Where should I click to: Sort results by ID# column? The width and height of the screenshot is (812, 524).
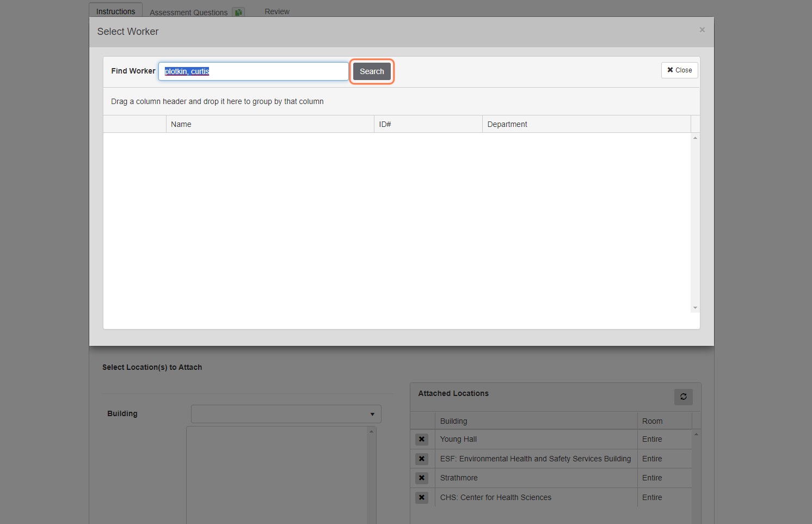(x=428, y=124)
